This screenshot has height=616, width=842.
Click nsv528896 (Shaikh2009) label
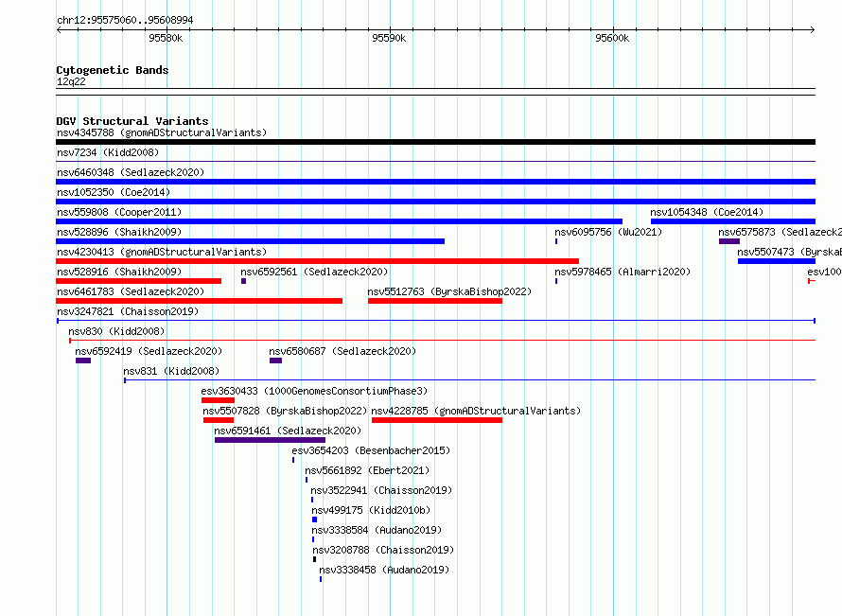(x=119, y=232)
